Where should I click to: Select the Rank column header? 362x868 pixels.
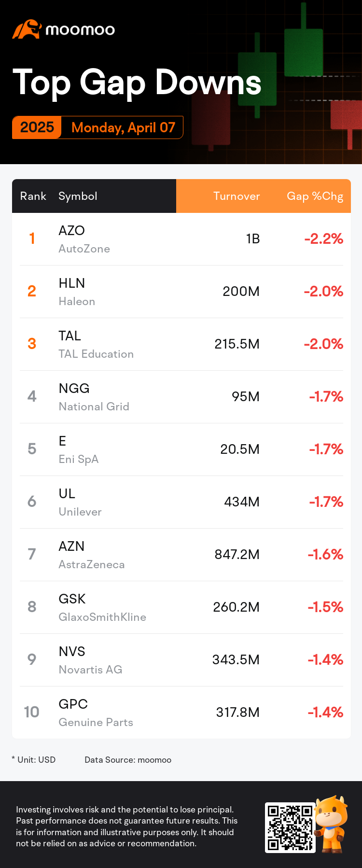point(33,196)
